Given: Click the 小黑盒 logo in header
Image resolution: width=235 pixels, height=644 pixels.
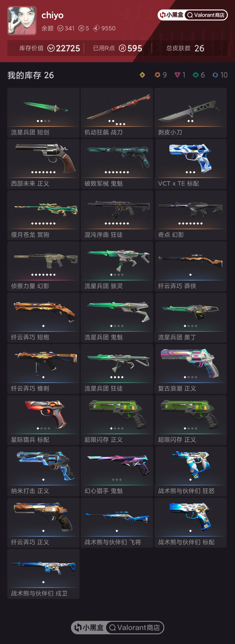Looking at the screenshot, I should click(x=171, y=15).
